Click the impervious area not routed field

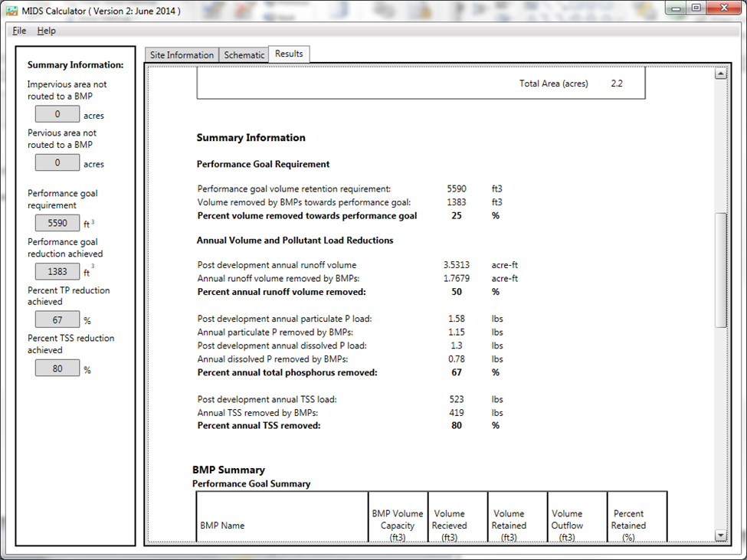click(x=57, y=114)
